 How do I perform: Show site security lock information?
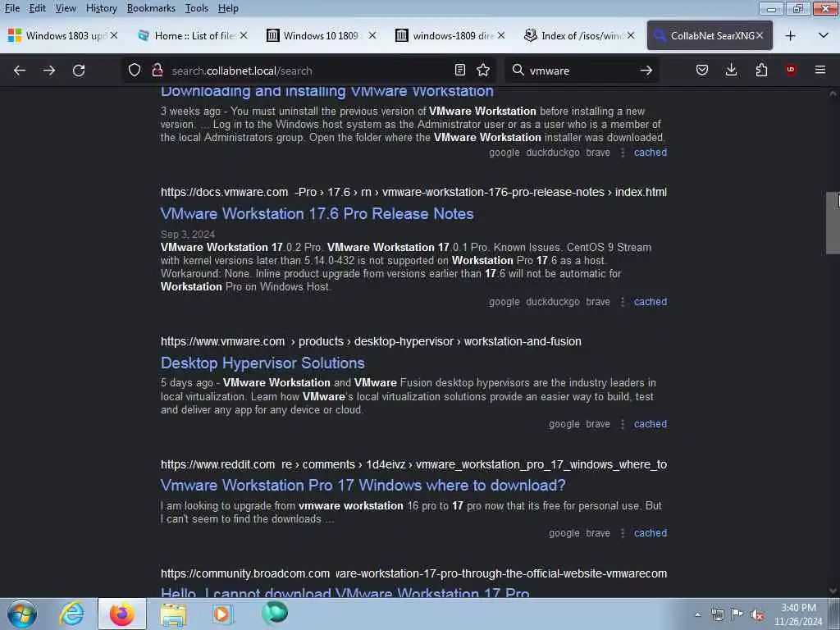[x=157, y=71]
